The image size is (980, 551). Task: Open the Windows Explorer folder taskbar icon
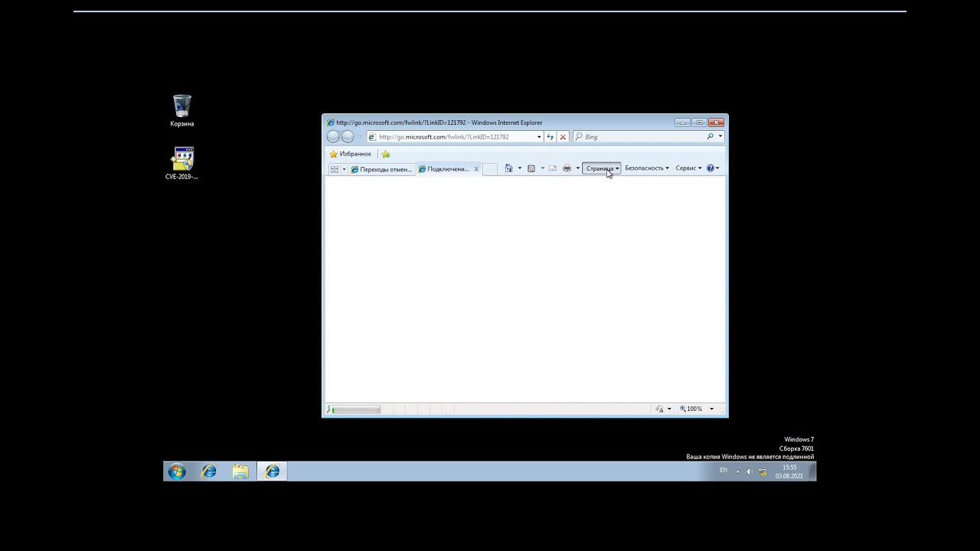pyautogui.click(x=240, y=472)
